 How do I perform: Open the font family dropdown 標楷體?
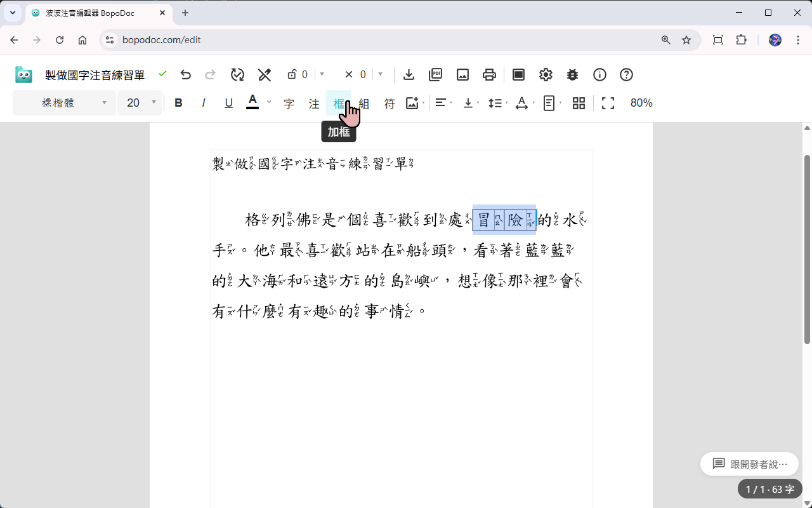coord(63,102)
